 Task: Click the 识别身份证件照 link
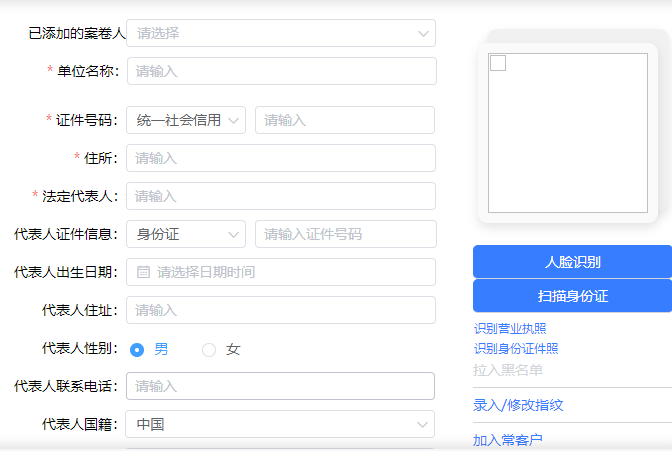tap(516, 349)
